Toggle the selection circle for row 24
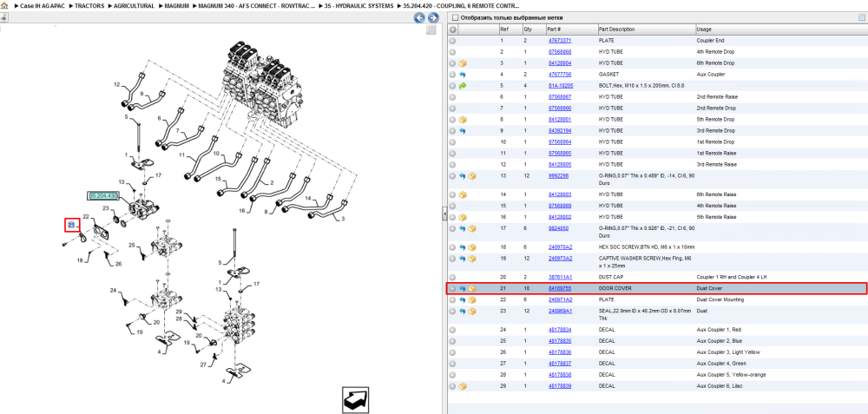868x414 pixels. 452,330
